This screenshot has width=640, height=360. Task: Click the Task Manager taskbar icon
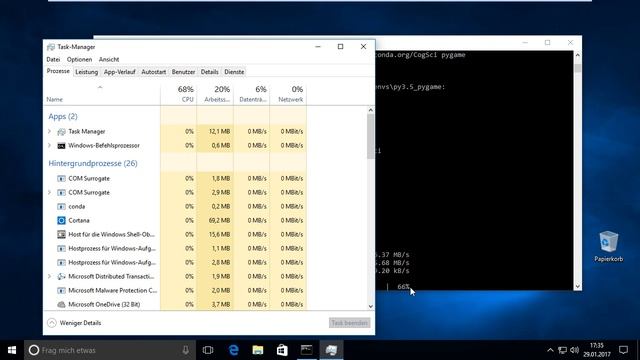(x=331, y=350)
